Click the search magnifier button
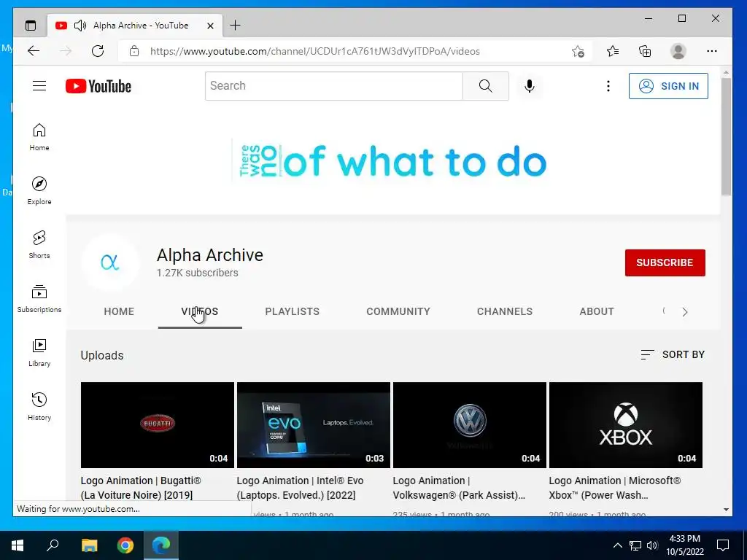The width and height of the screenshot is (747, 560). pos(485,86)
